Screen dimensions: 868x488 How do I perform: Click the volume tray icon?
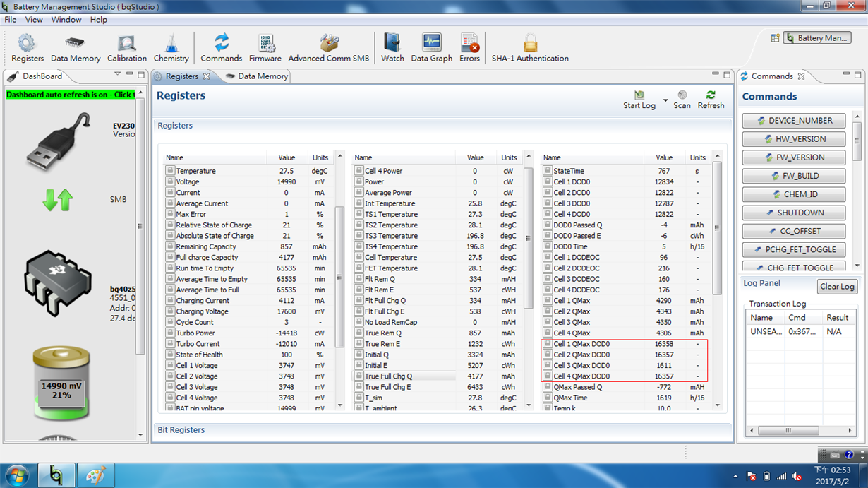pos(797,476)
